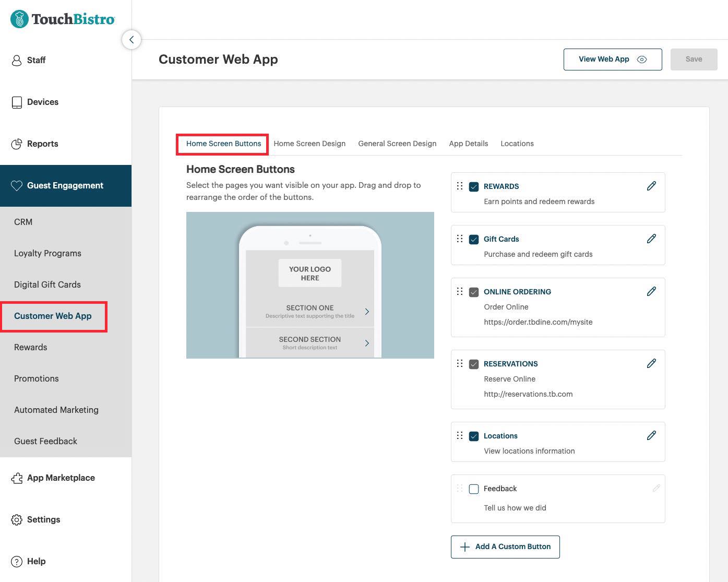Collapse the left sidebar with chevron
Screen dimensions: 728x582
(132, 39)
